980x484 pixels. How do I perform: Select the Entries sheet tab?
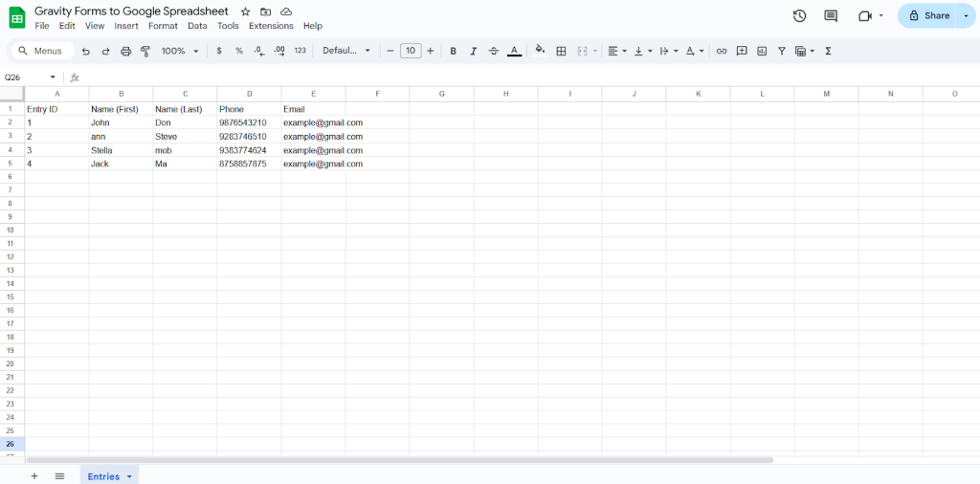[x=109, y=476]
